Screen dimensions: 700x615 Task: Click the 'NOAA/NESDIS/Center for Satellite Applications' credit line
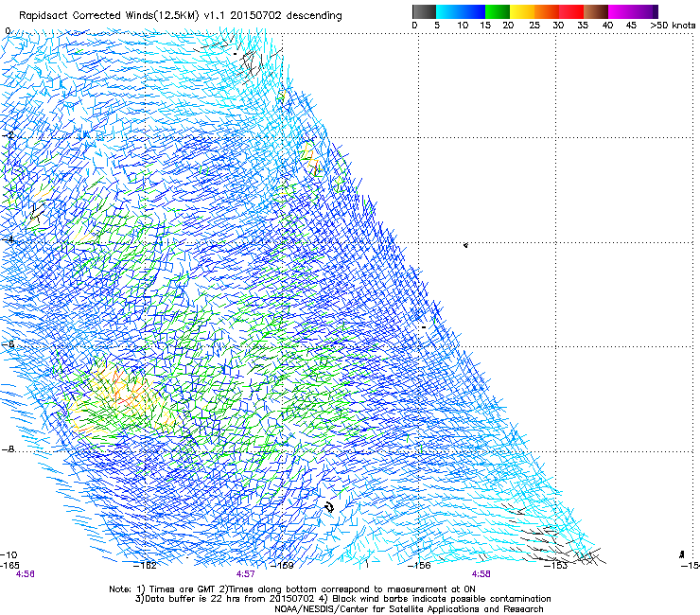pyautogui.click(x=409, y=609)
